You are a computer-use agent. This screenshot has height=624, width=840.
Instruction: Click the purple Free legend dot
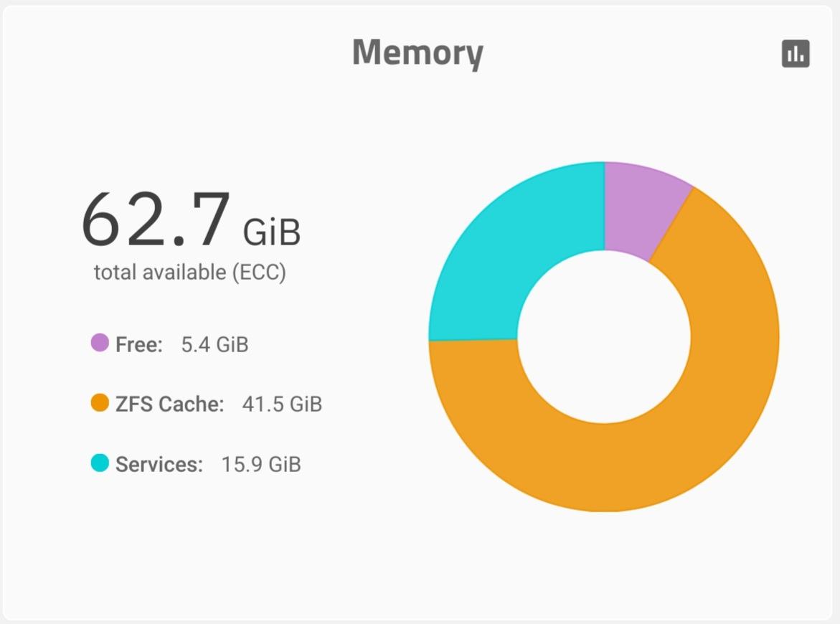[100, 343]
